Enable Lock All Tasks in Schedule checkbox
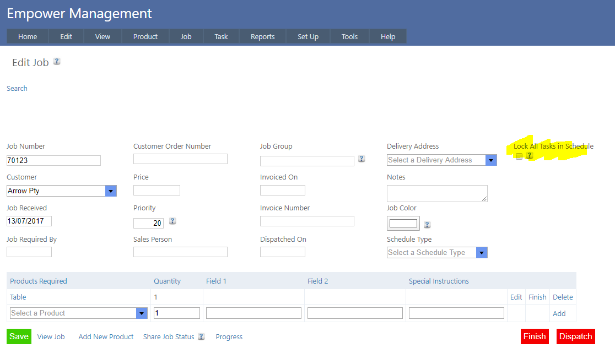Viewport: 615px width, 364px height. point(519,156)
